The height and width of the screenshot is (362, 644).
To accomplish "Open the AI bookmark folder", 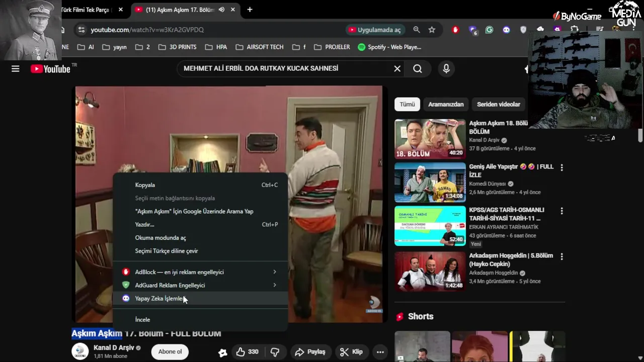I will (x=86, y=47).
